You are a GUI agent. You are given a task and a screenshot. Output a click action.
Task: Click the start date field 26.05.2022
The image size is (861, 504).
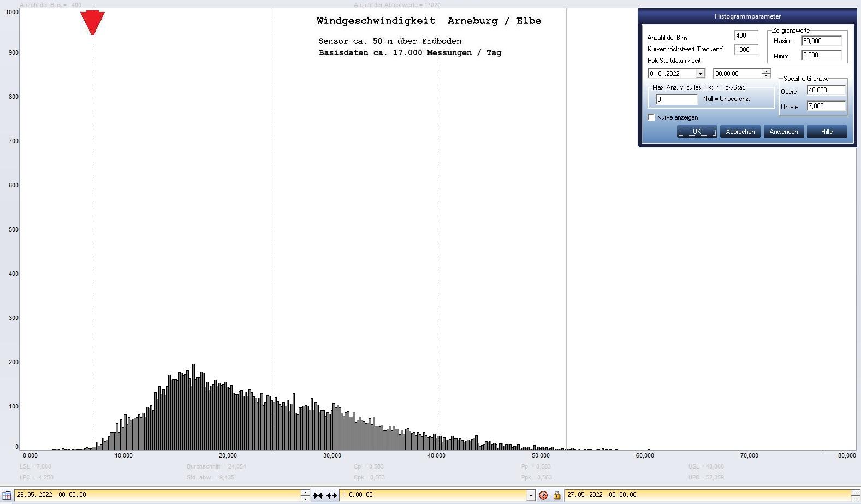[x=157, y=495]
